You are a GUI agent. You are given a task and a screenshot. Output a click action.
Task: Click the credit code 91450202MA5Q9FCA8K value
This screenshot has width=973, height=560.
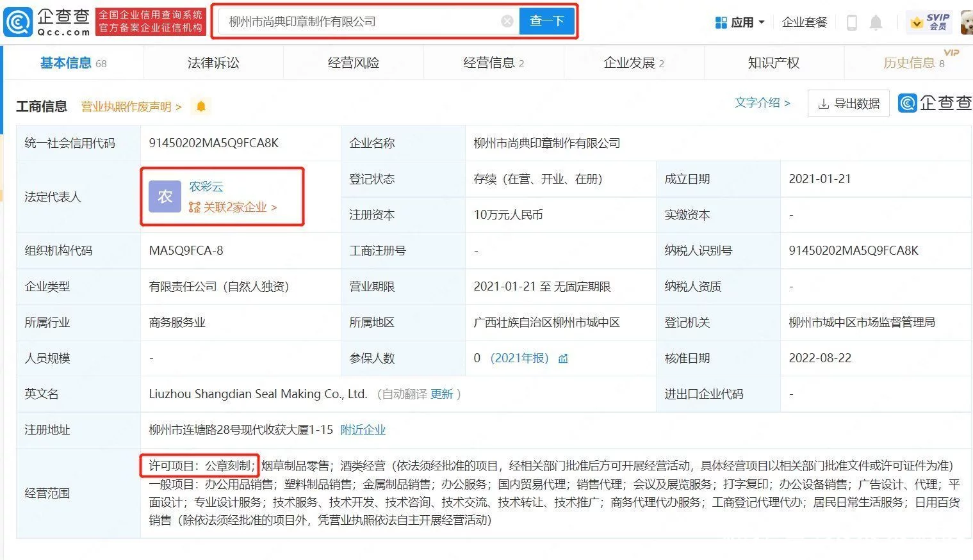214,143
